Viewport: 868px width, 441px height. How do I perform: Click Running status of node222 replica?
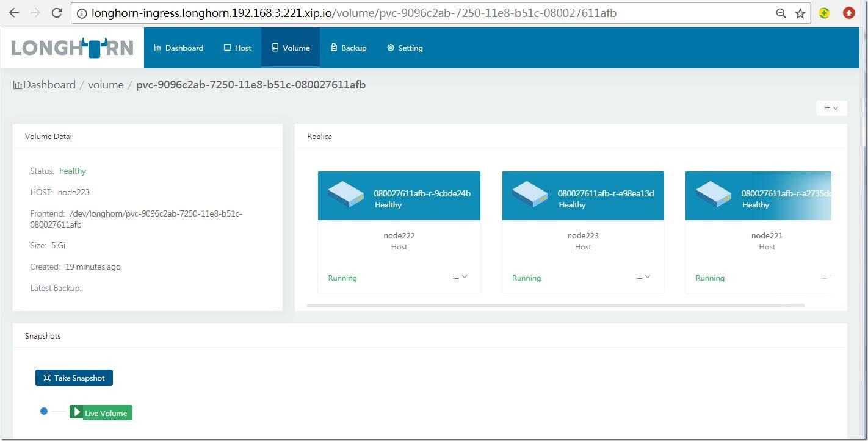point(342,278)
